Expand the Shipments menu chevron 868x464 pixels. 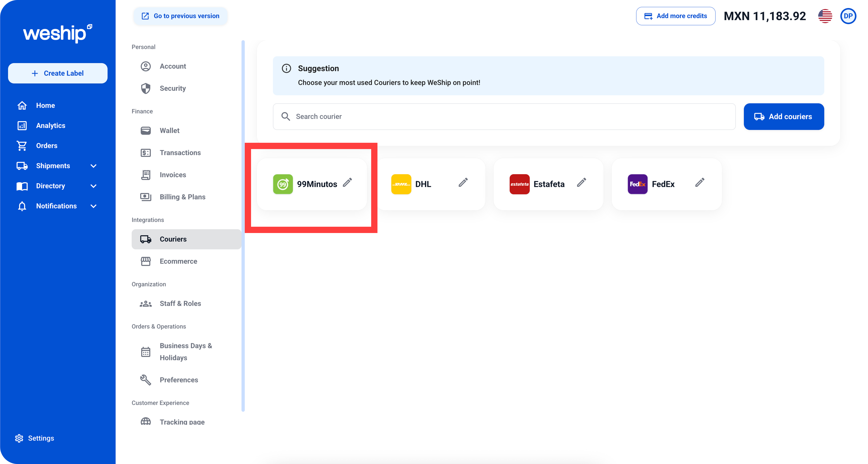coord(94,166)
